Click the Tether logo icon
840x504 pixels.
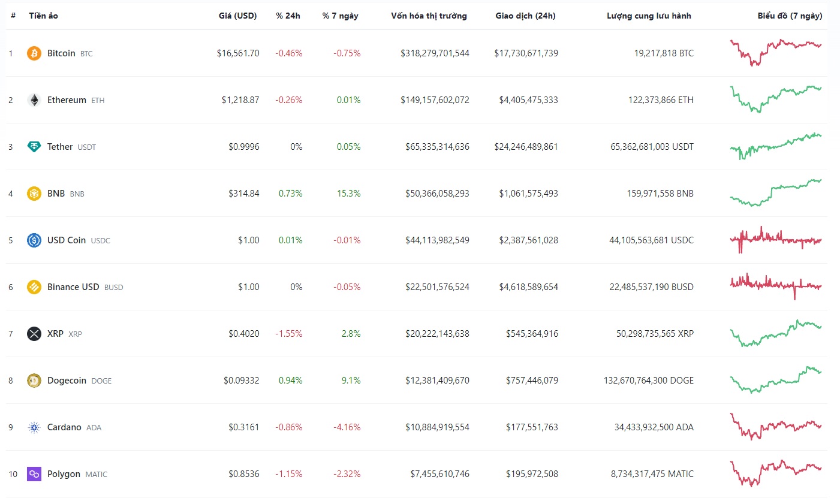pyautogui.click(x=34, y=147)
